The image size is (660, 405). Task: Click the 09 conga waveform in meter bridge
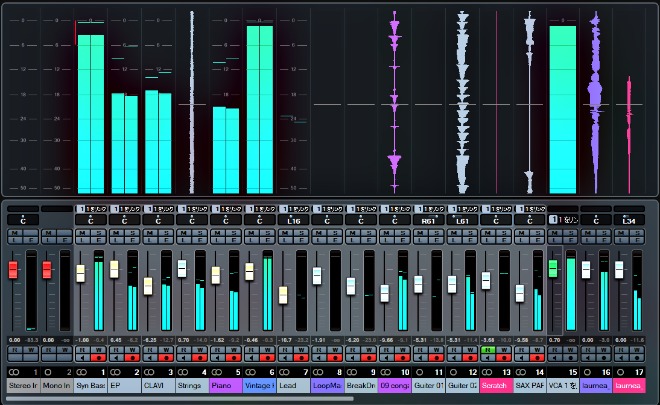click(x=394, y=102)
